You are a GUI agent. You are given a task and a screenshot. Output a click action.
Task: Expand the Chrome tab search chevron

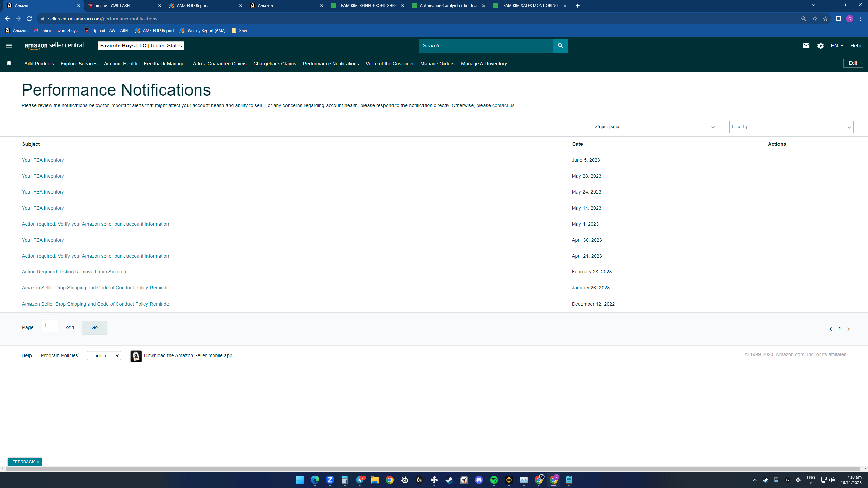pyautogui.click(x=813, y=5)
